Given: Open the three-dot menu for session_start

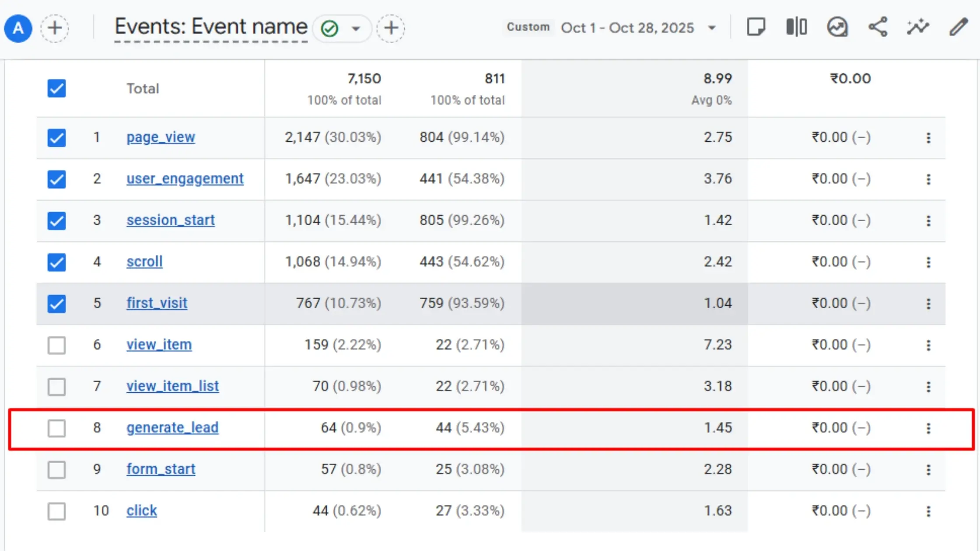Looking at the screenshot, I should click(x=928, y=221).
